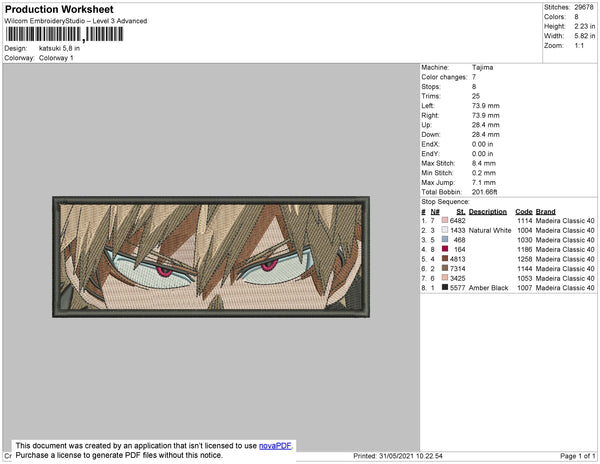Click the Max Stitch value 8.4 mm
Image resolution: width=600 pixels, height=464 pixels.
click(x=484, y=163)
